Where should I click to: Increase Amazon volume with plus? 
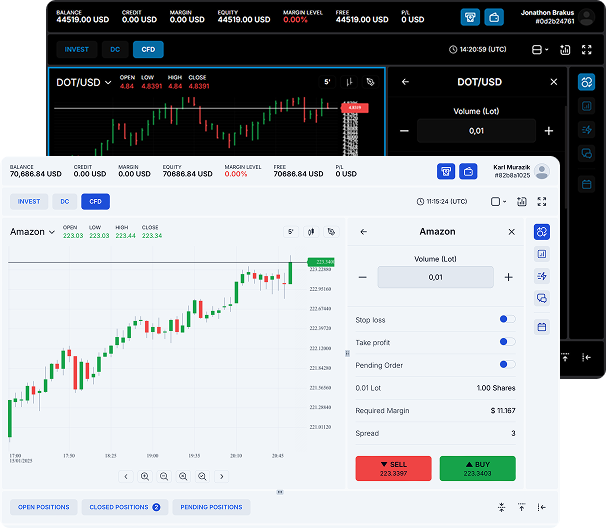coord(509,277)
